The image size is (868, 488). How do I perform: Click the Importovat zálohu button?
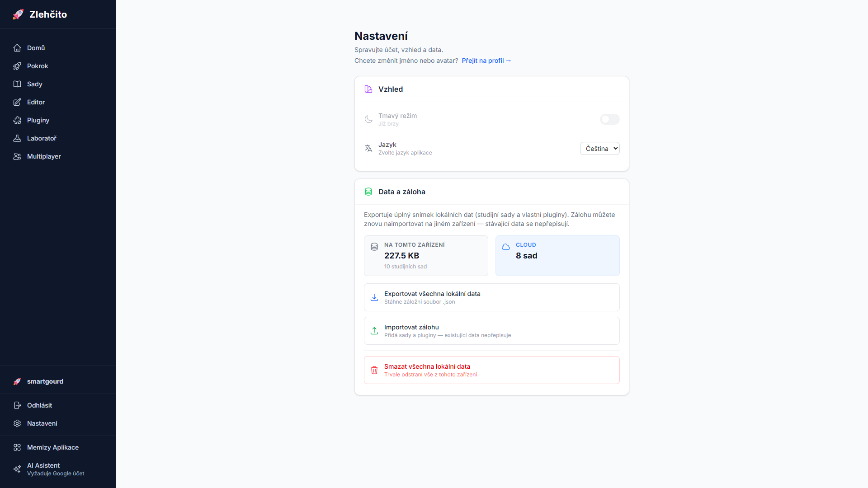491,331
